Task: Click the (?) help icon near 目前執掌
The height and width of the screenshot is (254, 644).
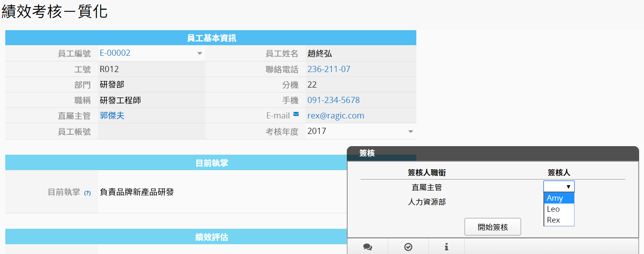Action: (87, 193)
